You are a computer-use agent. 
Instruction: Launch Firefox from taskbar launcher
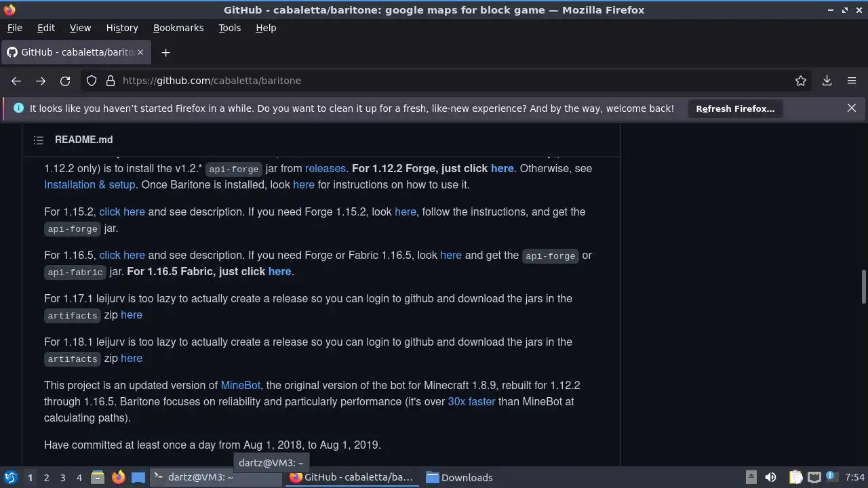click(118, 477)
